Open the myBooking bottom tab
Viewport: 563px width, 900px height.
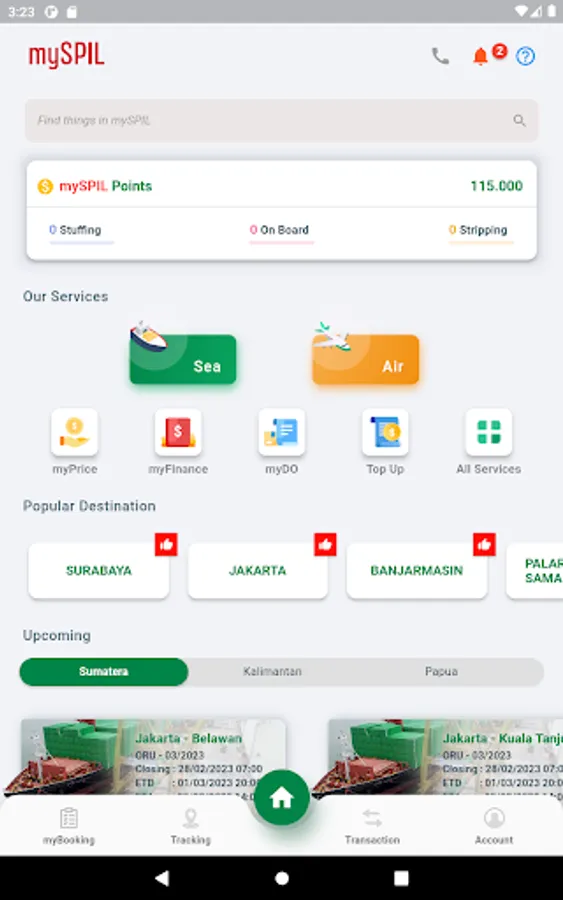pyautogui.click(x=69, y=825)
